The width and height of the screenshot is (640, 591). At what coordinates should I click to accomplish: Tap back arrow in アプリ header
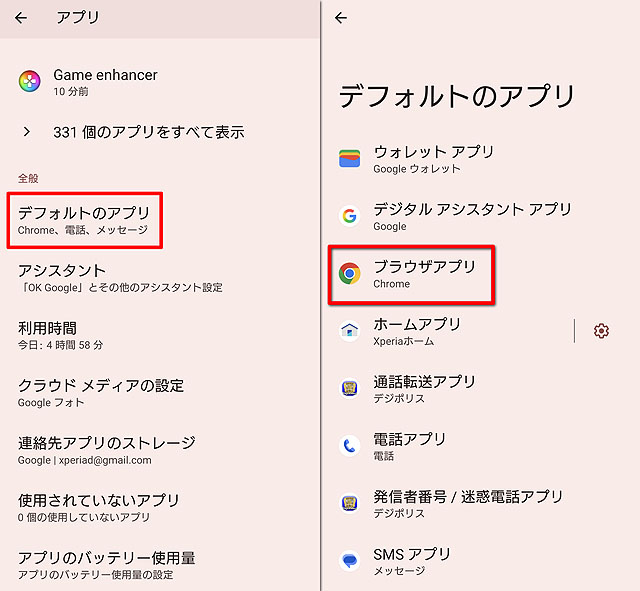click(x=21, y=18)
